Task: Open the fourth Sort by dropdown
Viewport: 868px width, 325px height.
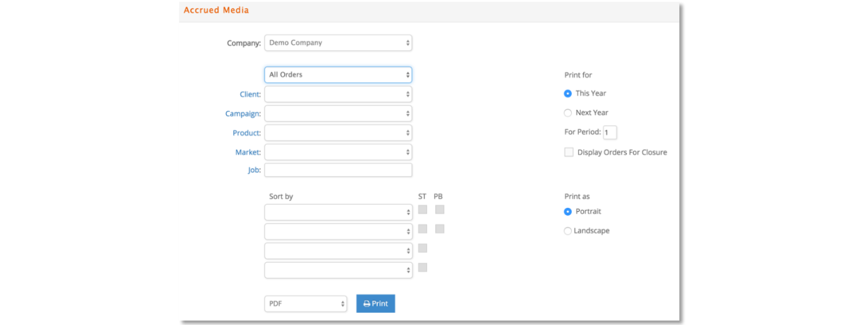Action: (x=338, y=270)
